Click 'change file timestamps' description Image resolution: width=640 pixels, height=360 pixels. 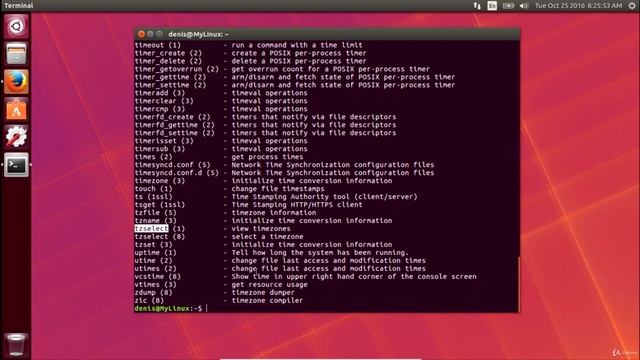pos(278,189)
